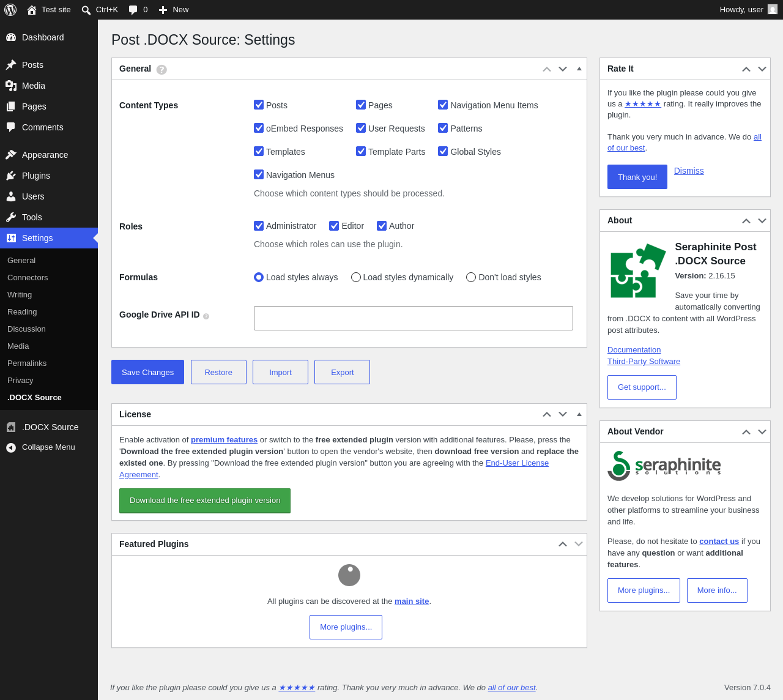Open the Discussion settings submenu

pos(26,329)
